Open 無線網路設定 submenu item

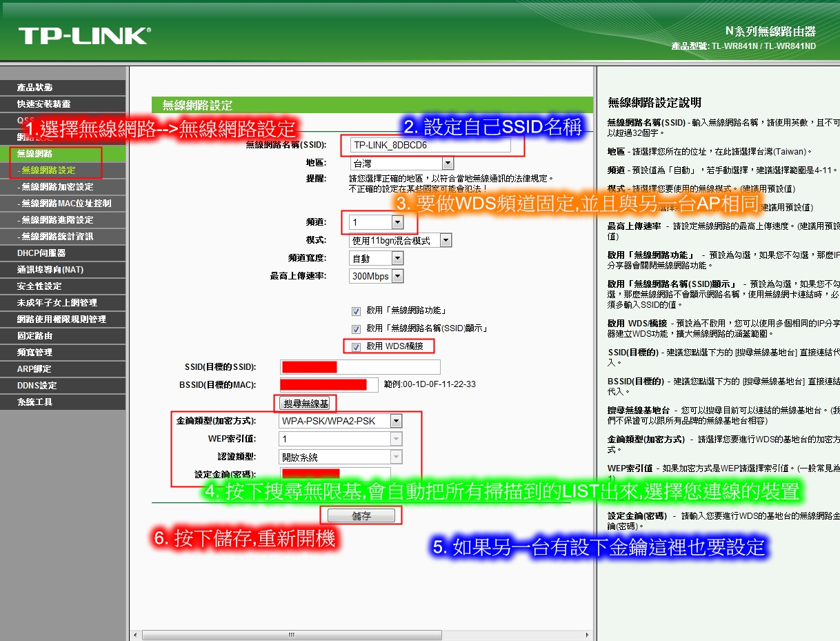pyautogui.click(x=63, y=170)
